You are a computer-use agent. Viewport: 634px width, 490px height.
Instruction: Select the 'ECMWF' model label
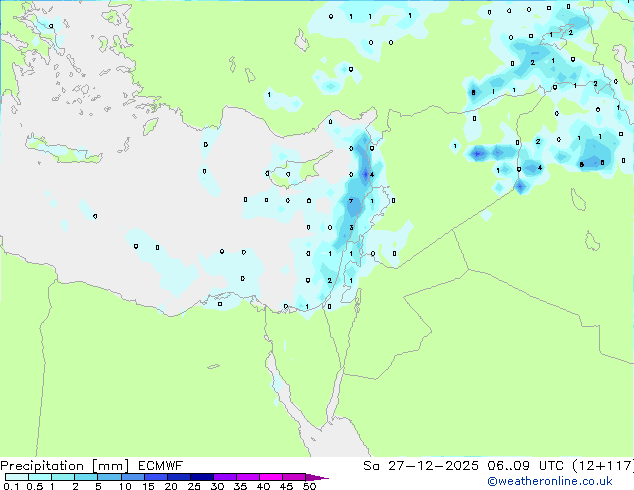tap(161, 466)
